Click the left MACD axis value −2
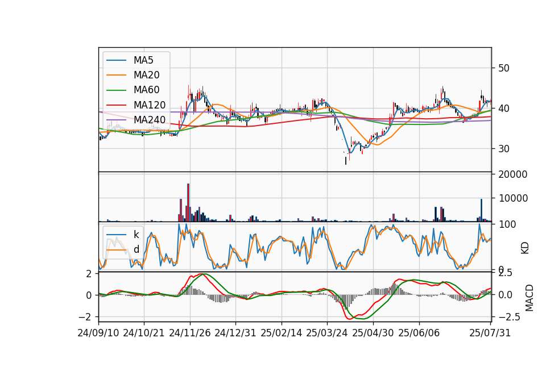 tap(85, 317)
